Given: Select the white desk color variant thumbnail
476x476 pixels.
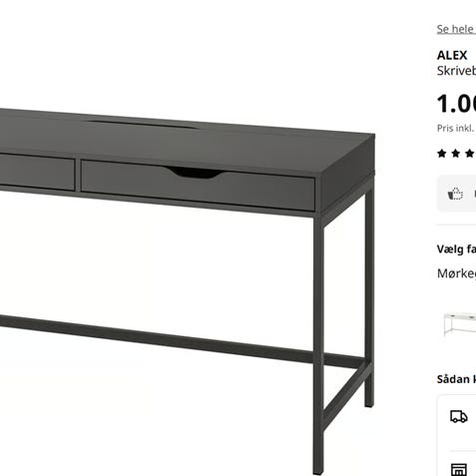Looking at the screenshot, I should pyautogui.click(x=460, y=324).
